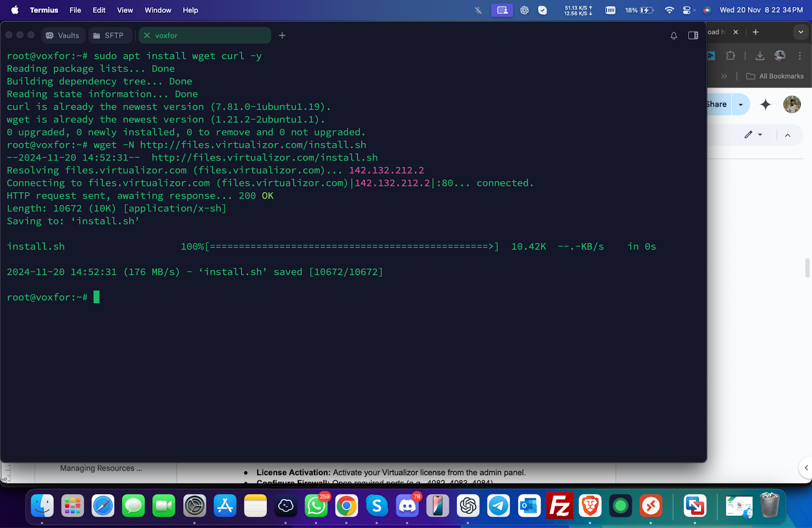The image size is (812, 528).
Task: Open the browser tab search chevron
Action: pyautogui.click(x=800, y=32)
